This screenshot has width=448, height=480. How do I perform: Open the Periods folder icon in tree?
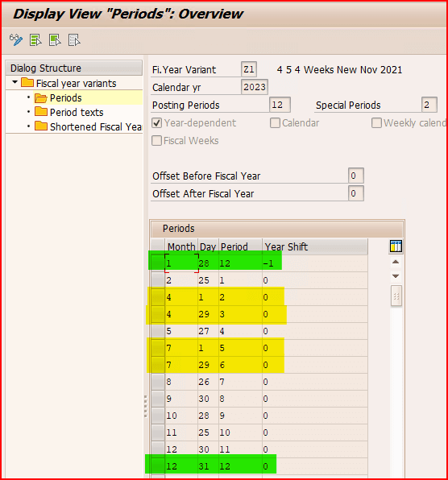(41, 98)
